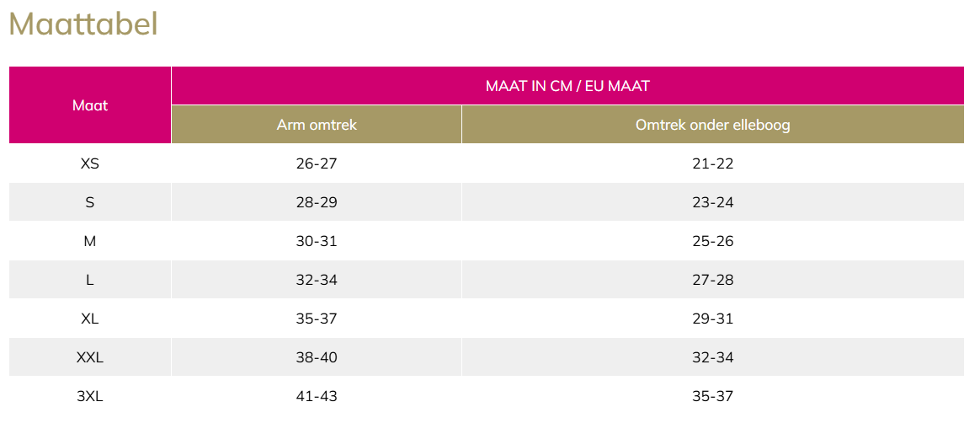
Task: Select the XXL size row label
Action: click(90, 357)
